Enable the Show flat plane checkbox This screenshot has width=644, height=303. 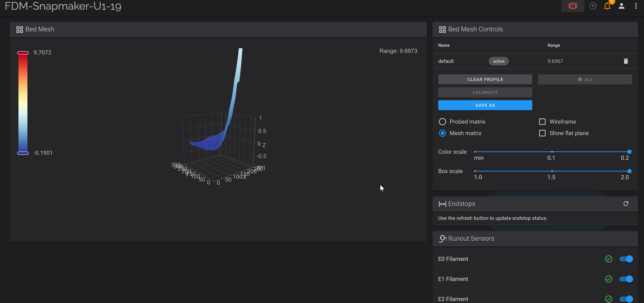click(542, 133)
